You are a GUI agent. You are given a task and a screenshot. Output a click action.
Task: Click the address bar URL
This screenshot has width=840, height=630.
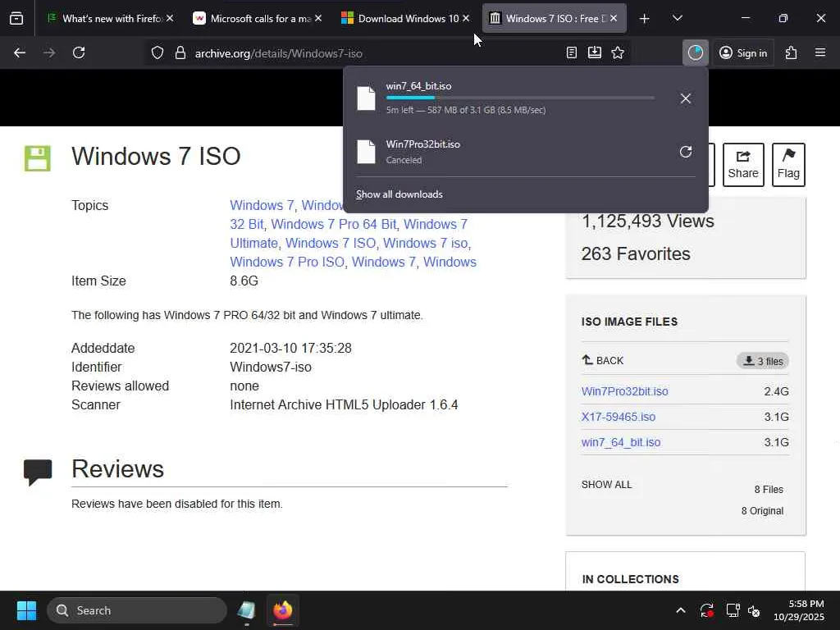pyautogui.click(x=279, y=53)
